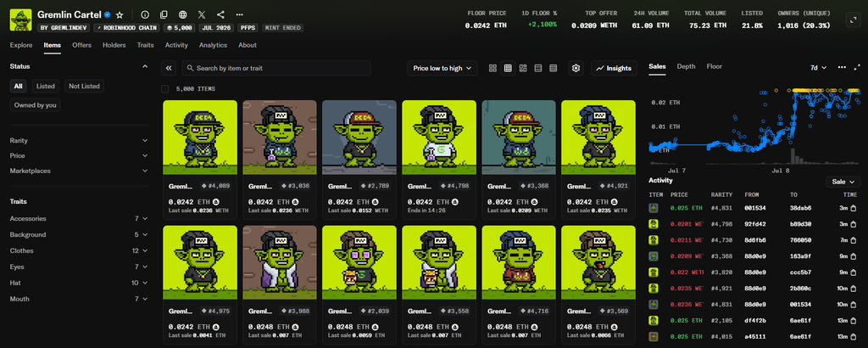Open the chart panel's more options ellipsis
Viewport: 868px width, 348px height.
coord(842,67)
